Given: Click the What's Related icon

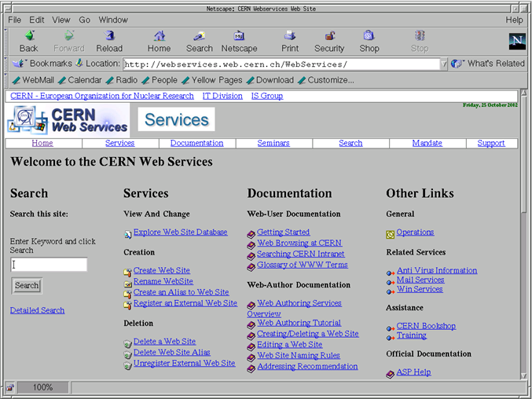Looking at the screenshot, I should [x=457, y=64].
